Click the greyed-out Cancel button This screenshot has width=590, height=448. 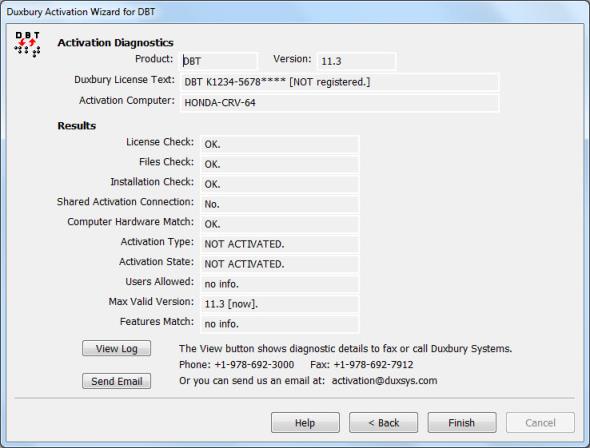tap(540, 423)
